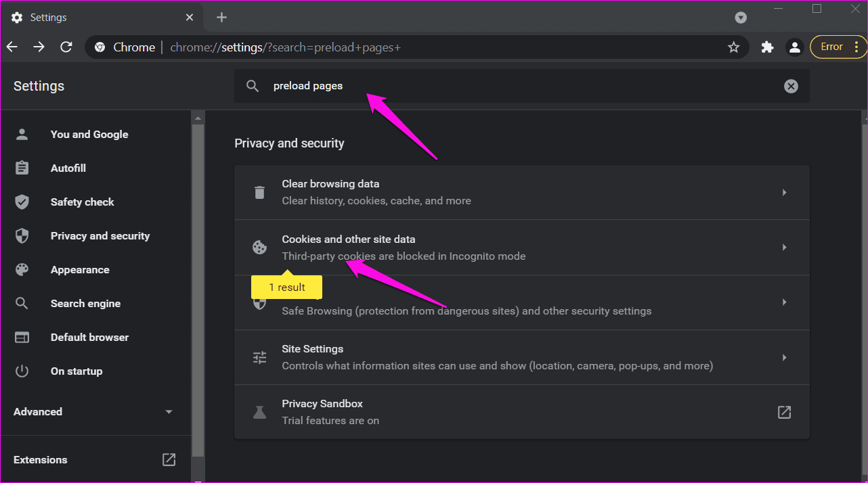
Task: Bookmark this page with the star icon
Action: 733,47
